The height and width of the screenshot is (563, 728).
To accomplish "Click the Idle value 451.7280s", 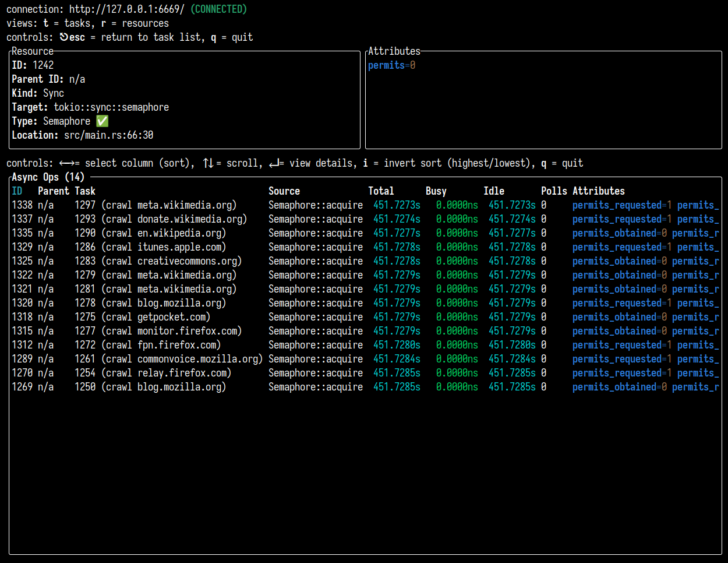I will pyautogui.click(x=512, y=345).
